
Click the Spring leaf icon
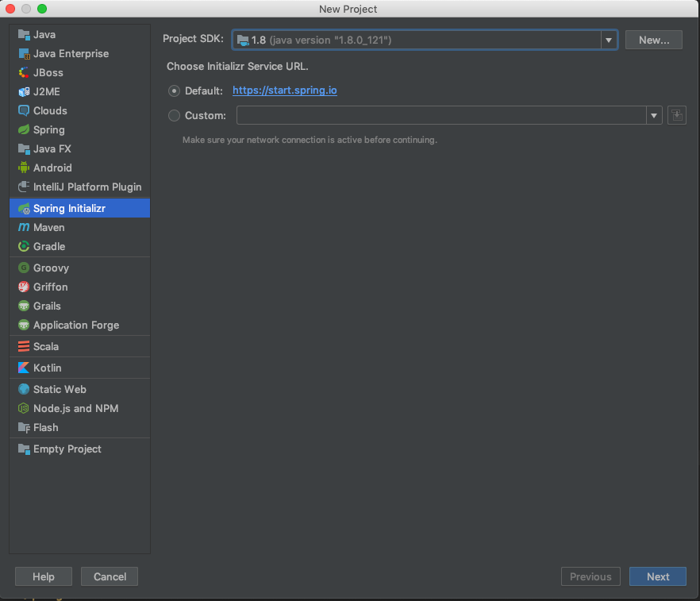tap(24, 130)
